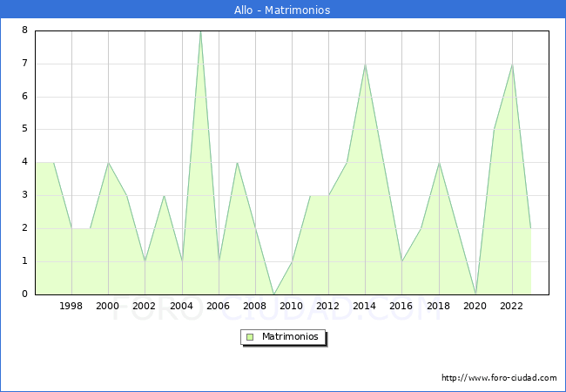Image resolution: width=566 pixels, height=392 pixels.
Task: Select the 2000 x-axis label
Action: coord(108,306)
